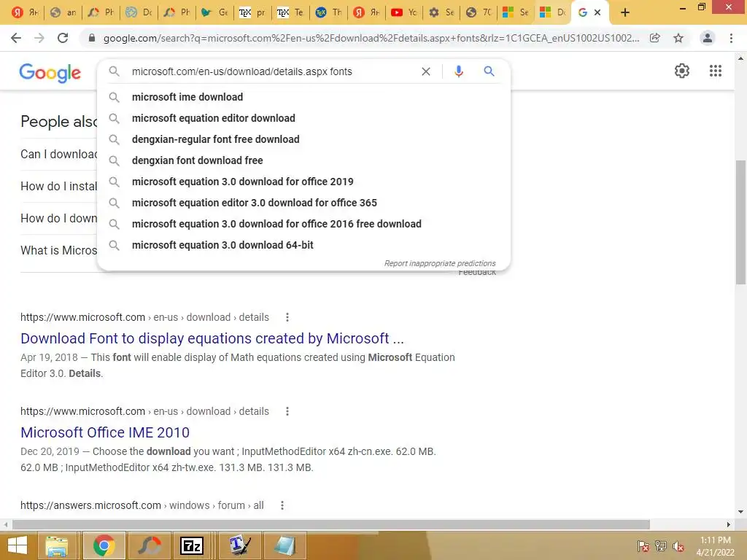Open the gear-icon 'Se' settings tab

(x=441, y=12)
